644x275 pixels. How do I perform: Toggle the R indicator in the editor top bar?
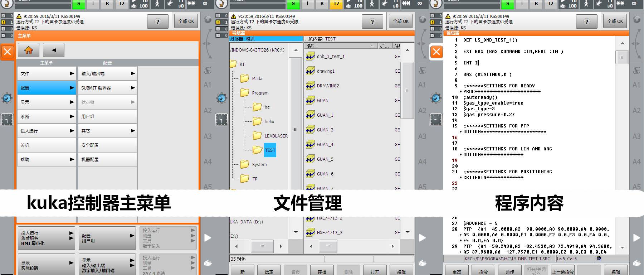pyautogui.click(x=536, y=4)
